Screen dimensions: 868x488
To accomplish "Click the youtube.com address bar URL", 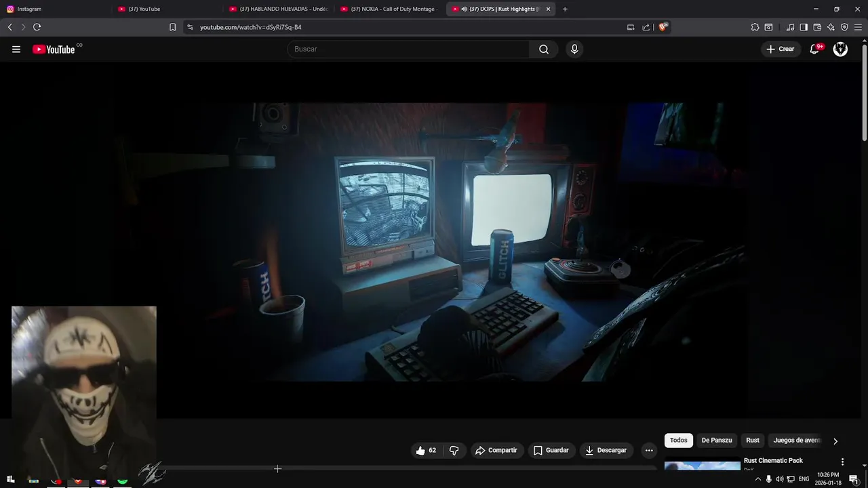I will point(250,27).
